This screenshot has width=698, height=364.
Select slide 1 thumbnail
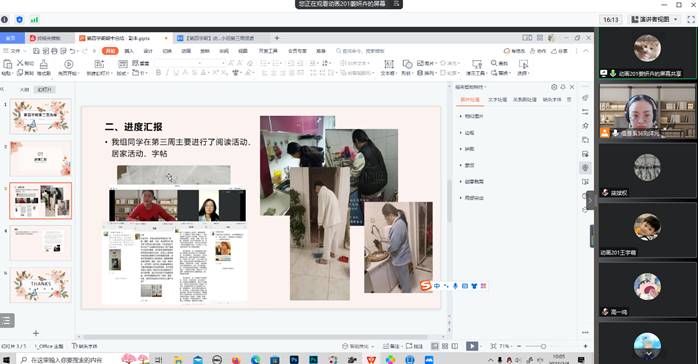click(41, 117)
